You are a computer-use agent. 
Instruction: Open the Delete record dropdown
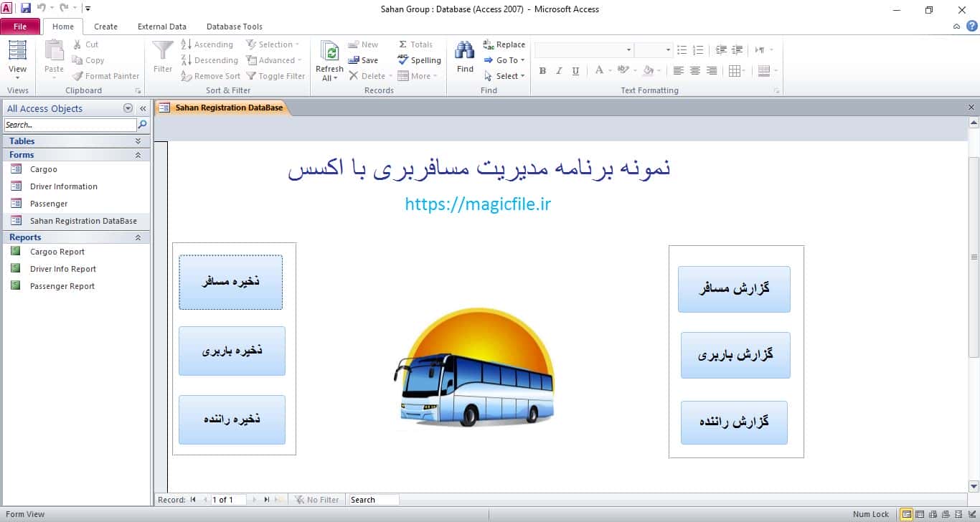(370, 76)
